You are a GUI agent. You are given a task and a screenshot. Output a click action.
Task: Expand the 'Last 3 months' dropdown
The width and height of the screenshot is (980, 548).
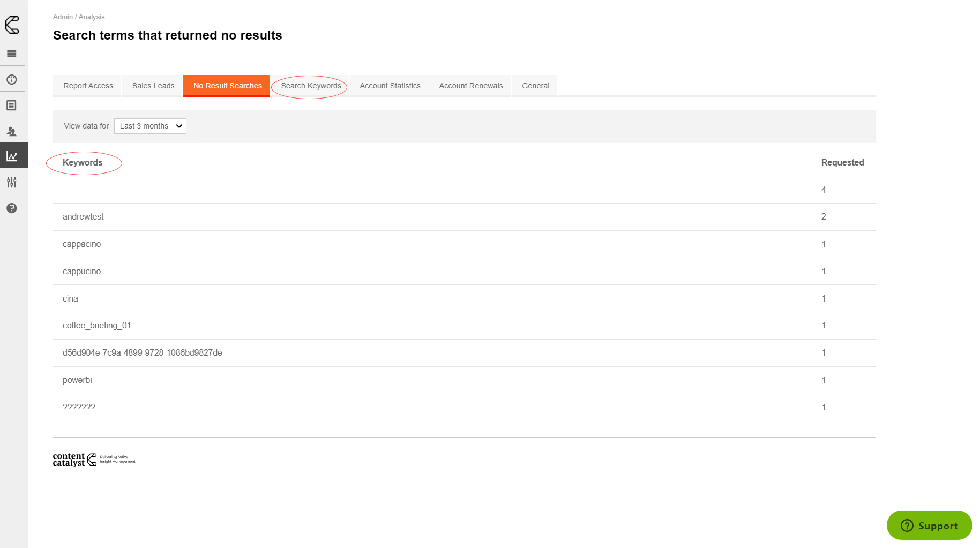pyautogui.click(x=150, y=126)
